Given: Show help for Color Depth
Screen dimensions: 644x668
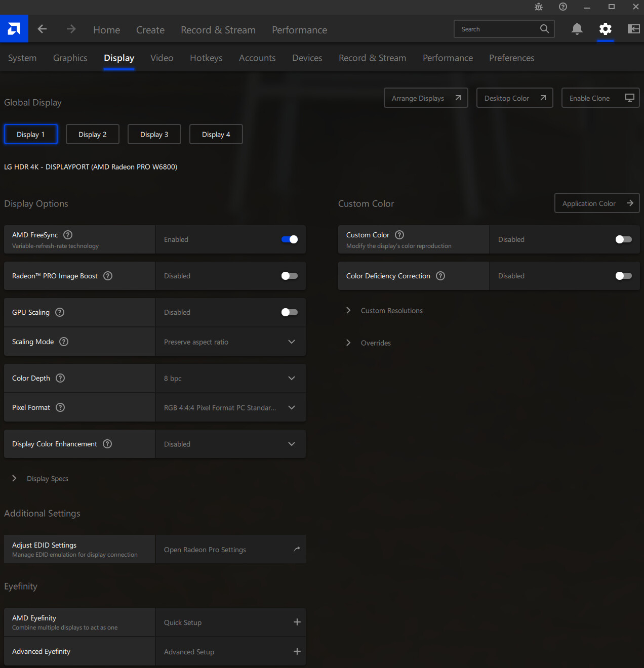Looking at the screenshot, I should click(60, 378).
